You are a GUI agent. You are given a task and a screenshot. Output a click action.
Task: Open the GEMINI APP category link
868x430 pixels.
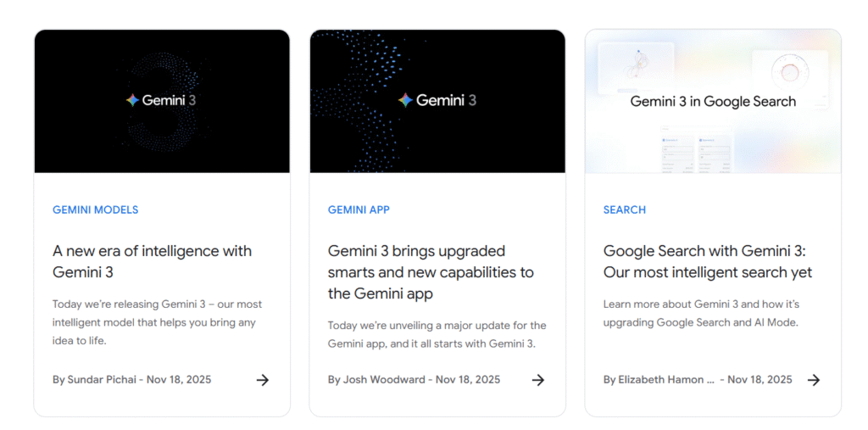(359, 209)
